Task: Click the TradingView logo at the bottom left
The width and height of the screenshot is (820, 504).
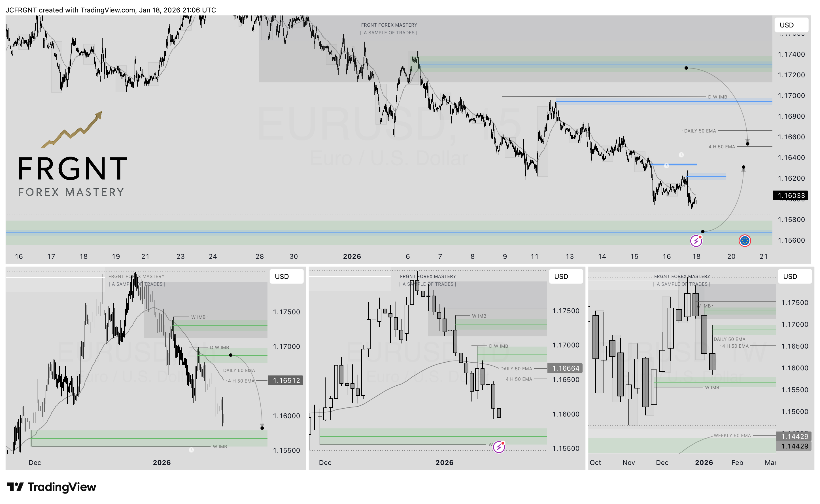Action: point(51,487)
